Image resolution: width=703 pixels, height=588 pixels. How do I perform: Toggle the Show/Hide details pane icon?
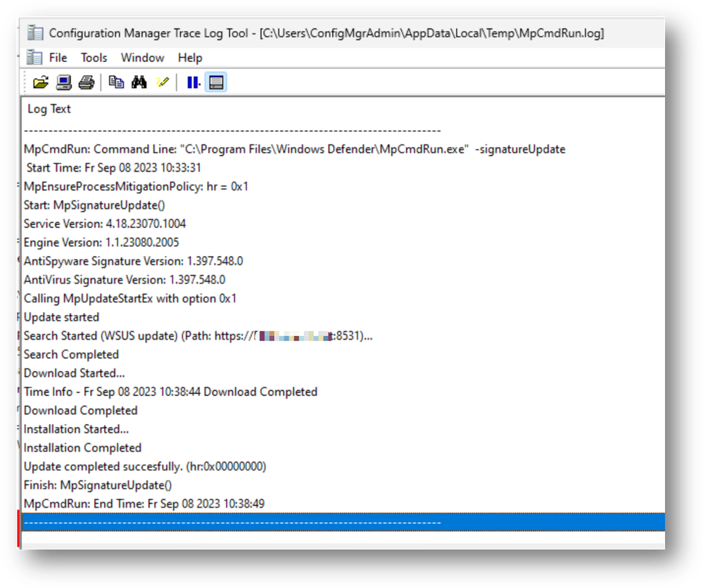(x=216, y=82)
